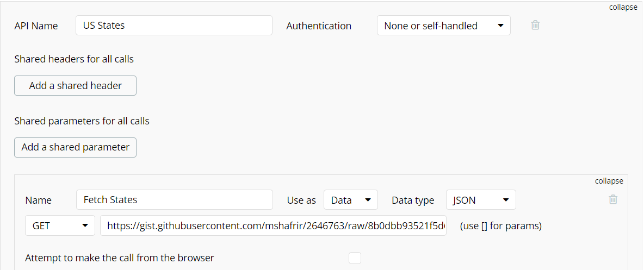Click the Authentication label text

pyautogui.click(x=319, y=26)
